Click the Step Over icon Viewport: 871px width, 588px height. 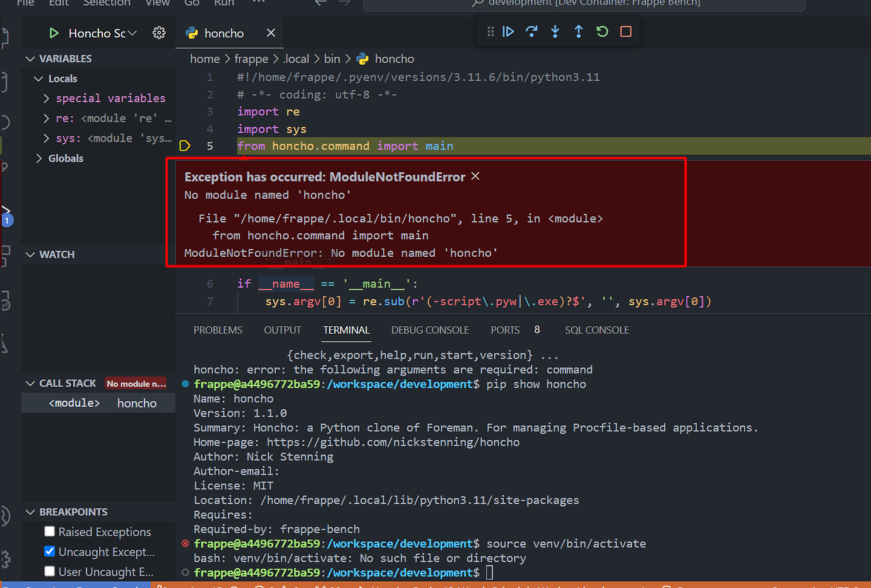[531, 31]
